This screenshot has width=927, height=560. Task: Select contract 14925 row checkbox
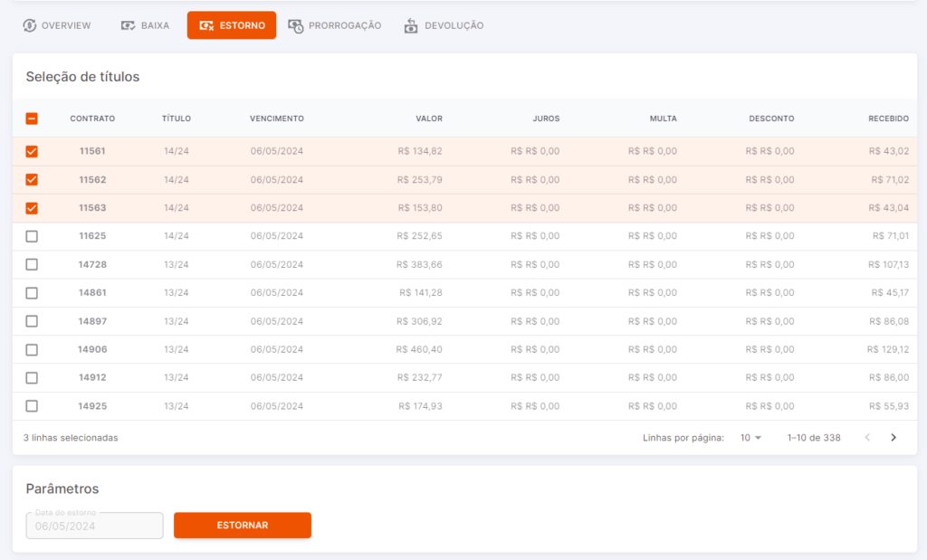tap(32, 406)
